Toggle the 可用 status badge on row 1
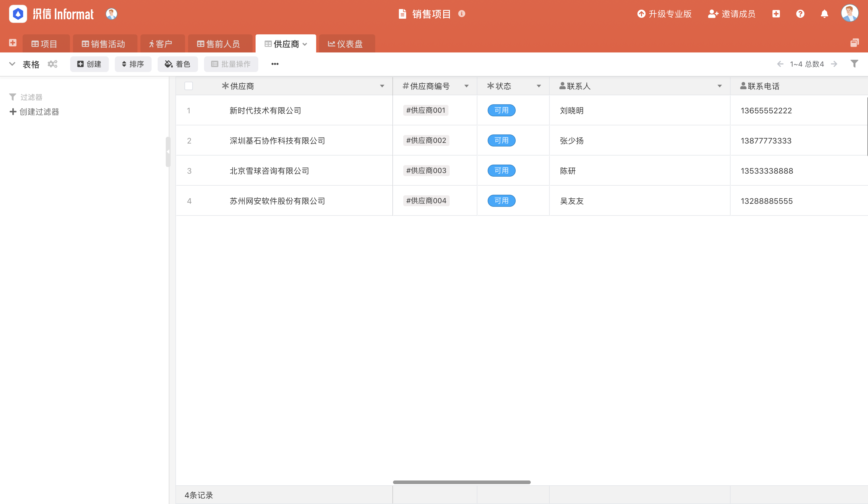The width and height of the screenshot is (868, 504). pyautogui.click(x=502, y=110)
